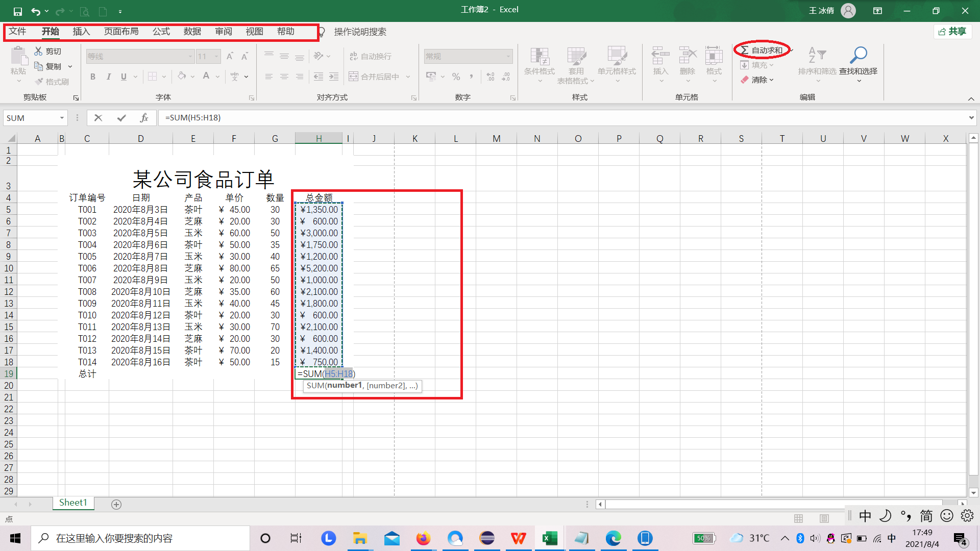Click the Insert Function fx button
Image resolution: width=980 pixels, height=551 pixels.
pos(144,118)
